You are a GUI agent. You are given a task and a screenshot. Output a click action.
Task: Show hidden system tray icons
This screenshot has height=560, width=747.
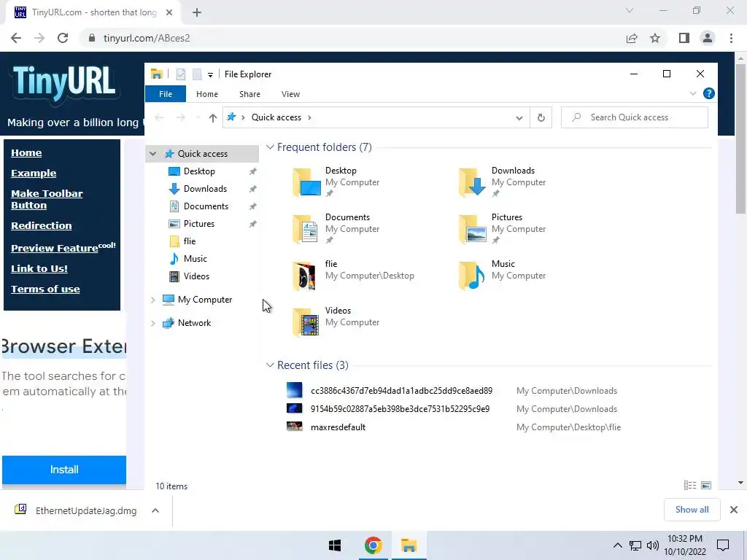[x=617, y=545]
